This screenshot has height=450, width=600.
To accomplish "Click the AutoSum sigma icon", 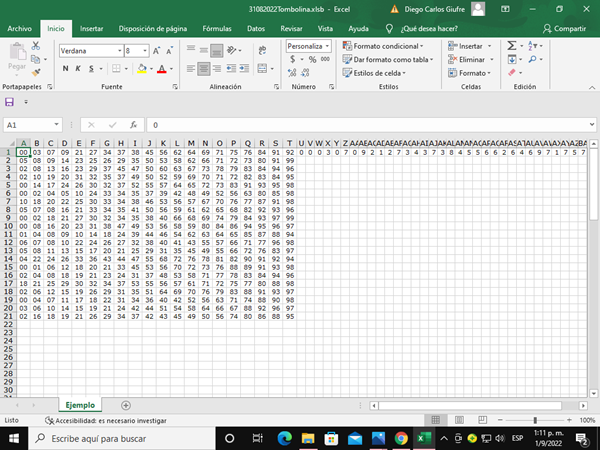I will [x=511, y=46].
